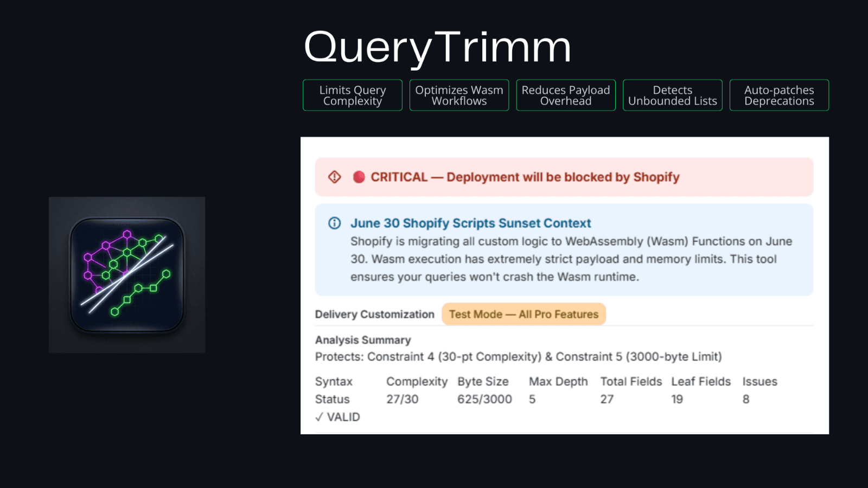Click the QueryTrimm app logo icon

tap(127, 275)
